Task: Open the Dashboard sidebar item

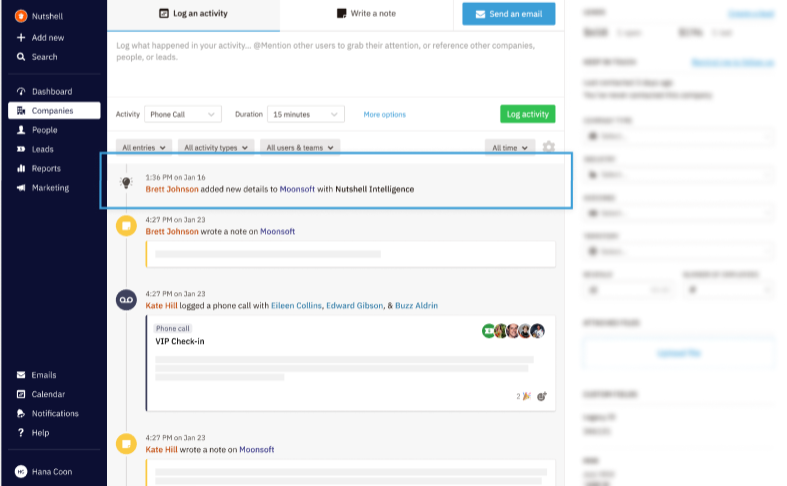Action: (54, 91)
